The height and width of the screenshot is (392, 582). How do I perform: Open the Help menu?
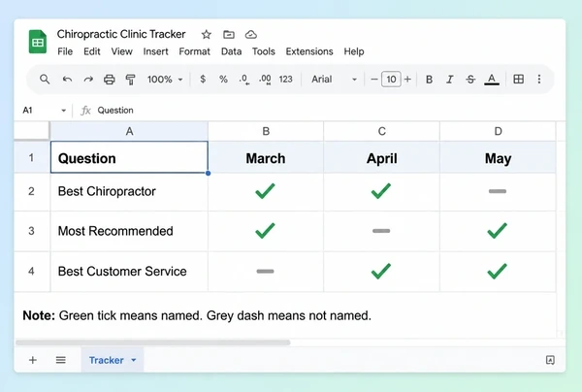[354, 51]
